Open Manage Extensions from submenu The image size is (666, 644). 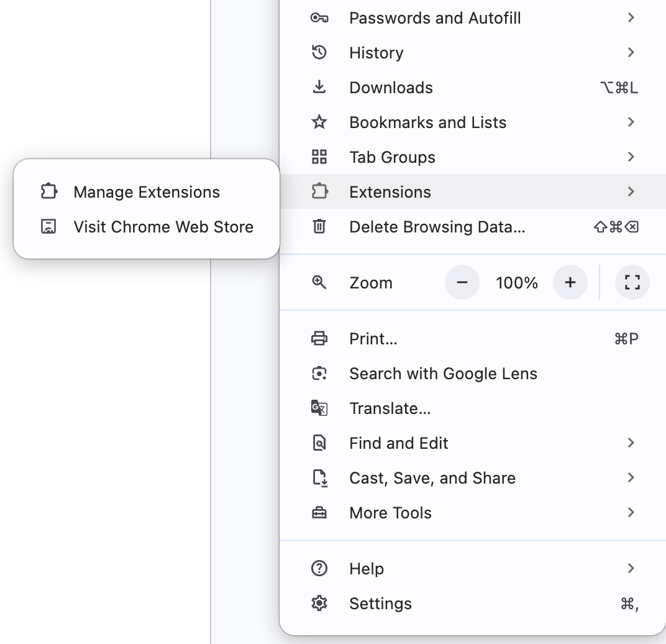point(147,192)
